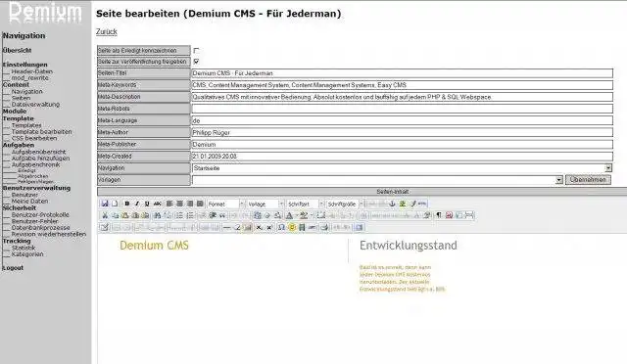Click the Meta-Language field containing 'de'
The height and width of the screenshot is (364, 627).
coord(402,120)
